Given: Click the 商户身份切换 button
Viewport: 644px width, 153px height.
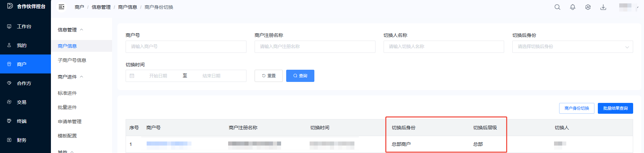Looking at the screenshot, I should click(576, 108).
